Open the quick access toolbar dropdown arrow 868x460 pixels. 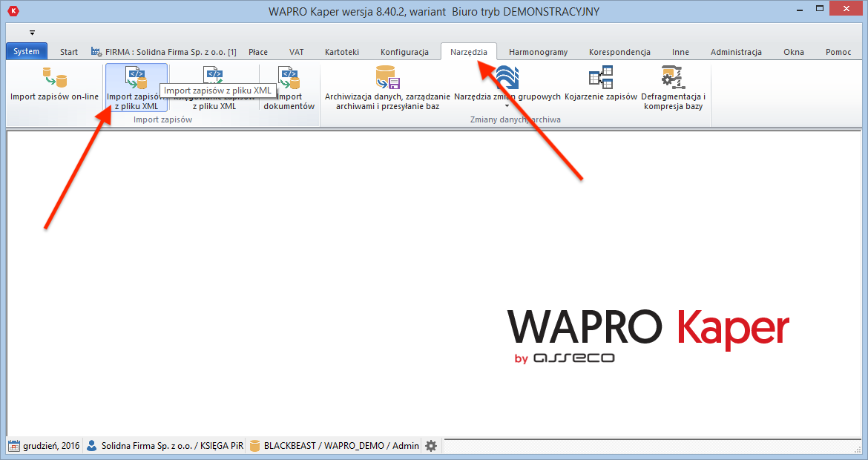click(32, 33)
